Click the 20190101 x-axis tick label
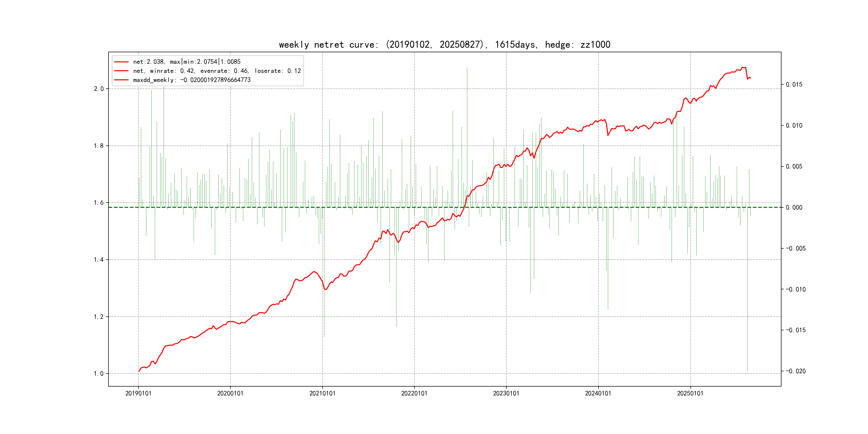This screenshot has height=434, width=868. (x=138, y=393)
